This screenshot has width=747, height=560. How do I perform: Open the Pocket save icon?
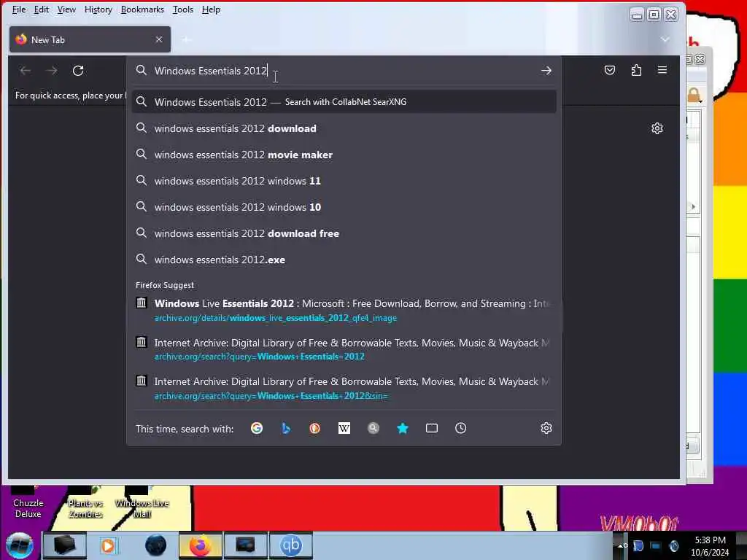pyautogui.click(x=610, y=71)
